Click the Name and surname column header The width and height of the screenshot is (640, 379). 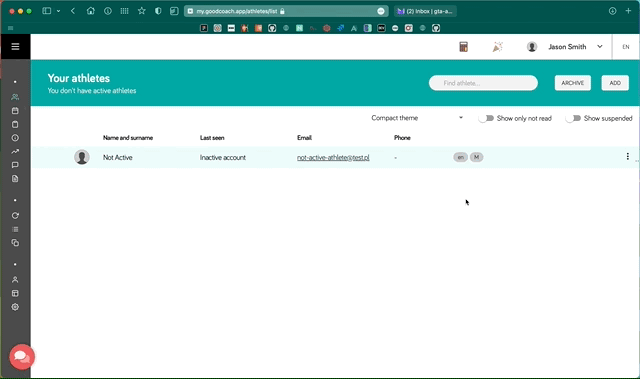[x=128, y=138]
